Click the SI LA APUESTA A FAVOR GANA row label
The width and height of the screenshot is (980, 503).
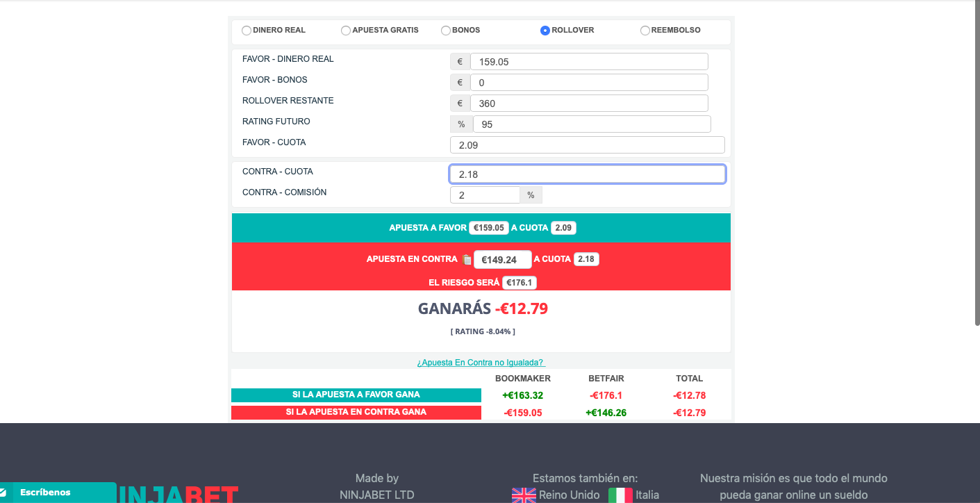tap(356, 395)
